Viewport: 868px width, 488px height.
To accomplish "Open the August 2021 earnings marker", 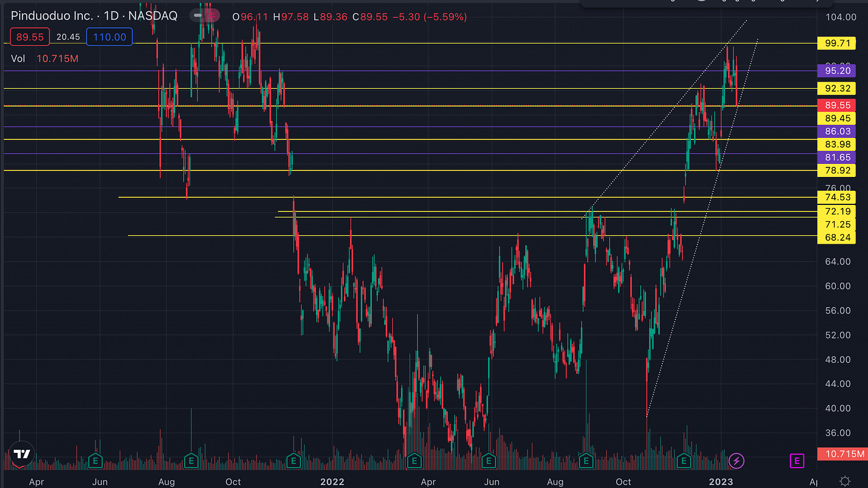I will [x=191, y=461].
